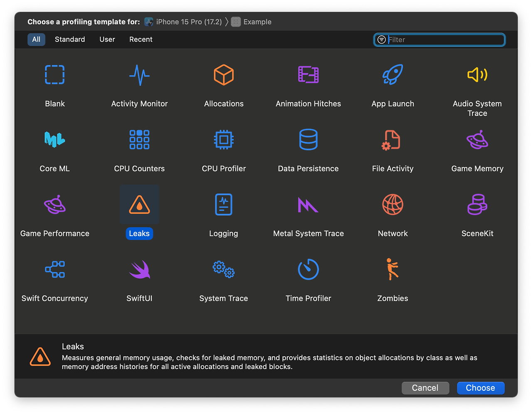Screen dimensions: 532x414
Task: Click the SwiftUI label text
Action: pos(139,298)
